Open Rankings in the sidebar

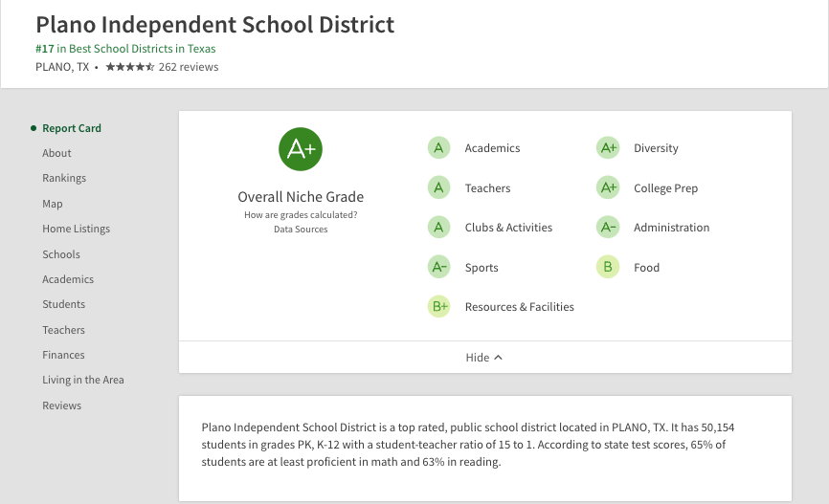click(64, 178)
